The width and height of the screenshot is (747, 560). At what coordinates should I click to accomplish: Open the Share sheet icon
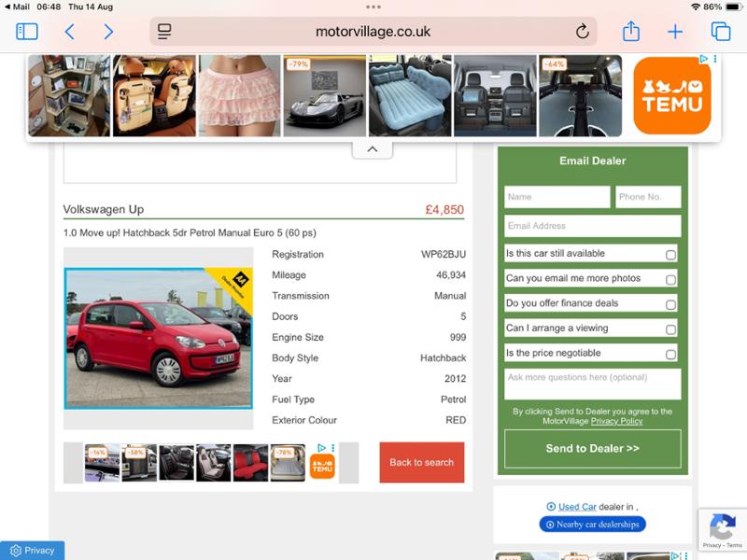[631, 31]
